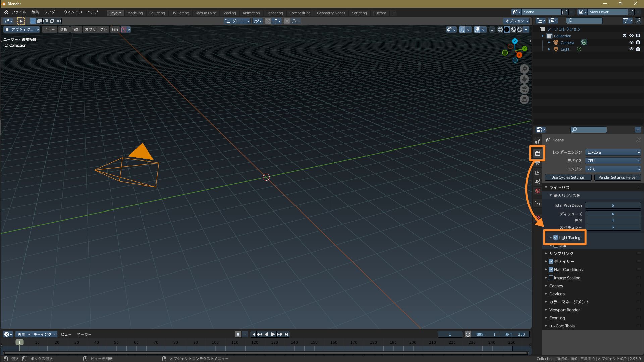Click the pan view hand icon

click(524, 79)
